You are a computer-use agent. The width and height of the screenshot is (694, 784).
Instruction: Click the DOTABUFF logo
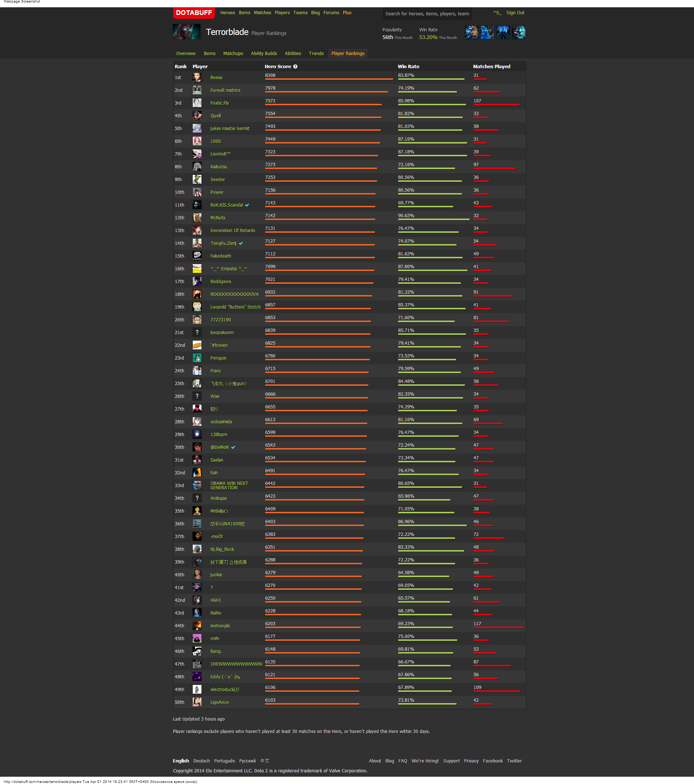click(193, 13)
